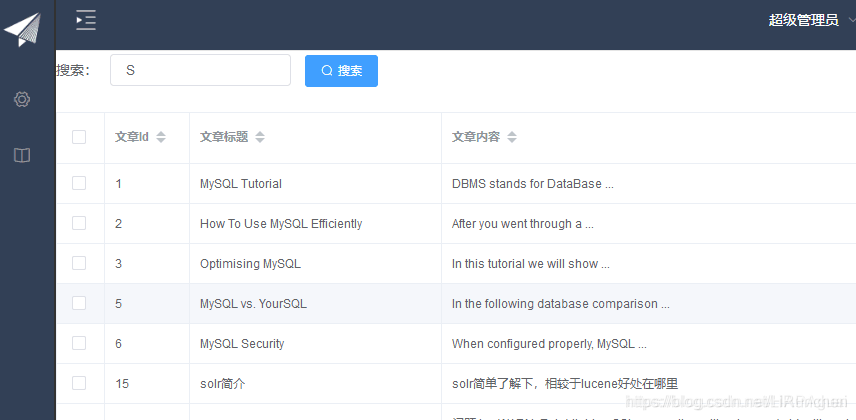This screenshot has width=856, height=420.
Task: Check the row for MySQL Tutorial
Action: point(79,183)
